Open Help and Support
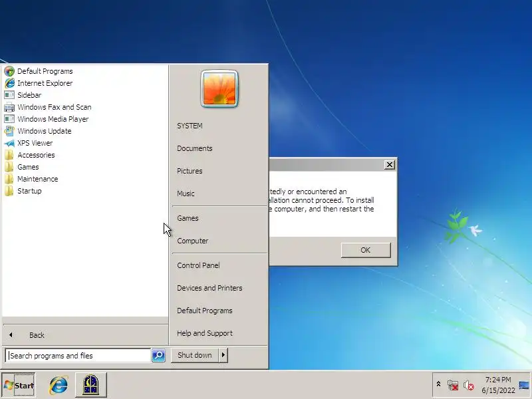Viewport: 532px width, 399px height. (205, 333)
